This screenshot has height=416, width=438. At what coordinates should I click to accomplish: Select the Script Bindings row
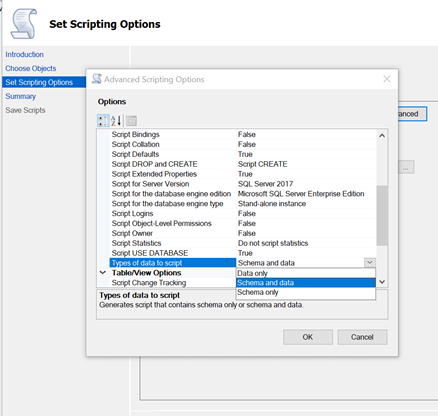[243, 134]
